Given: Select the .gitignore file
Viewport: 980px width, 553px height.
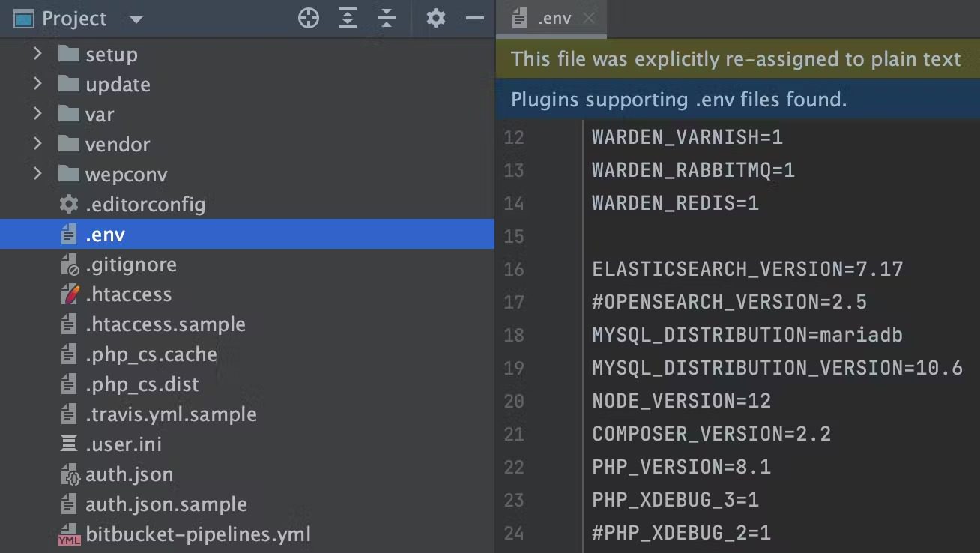Looking at the screenshot, I should 130,265.
